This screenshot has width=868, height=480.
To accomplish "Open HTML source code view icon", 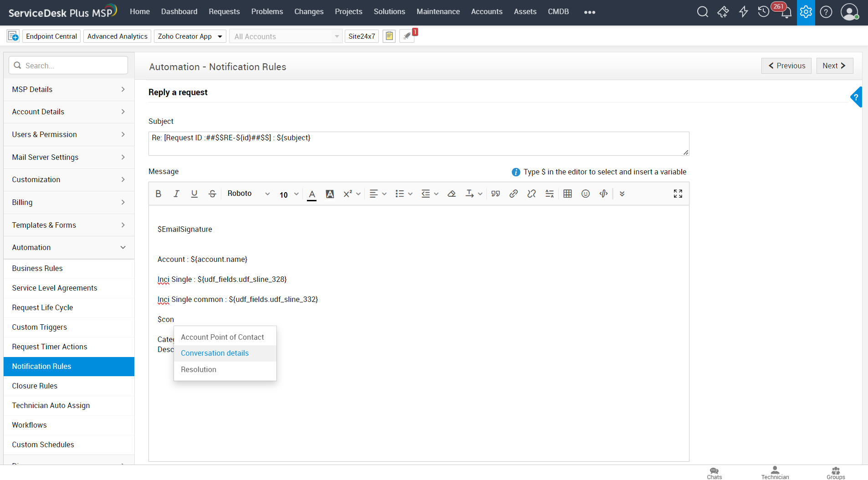I will click(603, 194).
